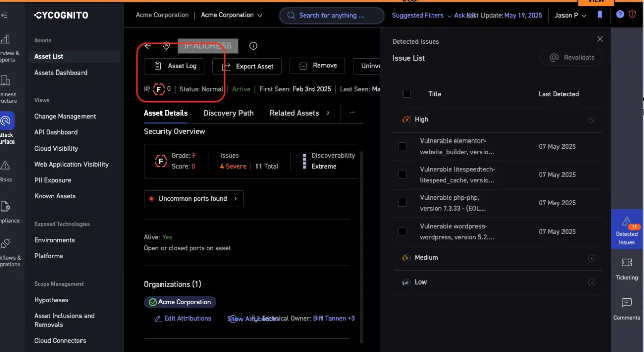The image size is (644, 352).
Task: Click the magnifier icon in the search box
Action: click(291, 15)
